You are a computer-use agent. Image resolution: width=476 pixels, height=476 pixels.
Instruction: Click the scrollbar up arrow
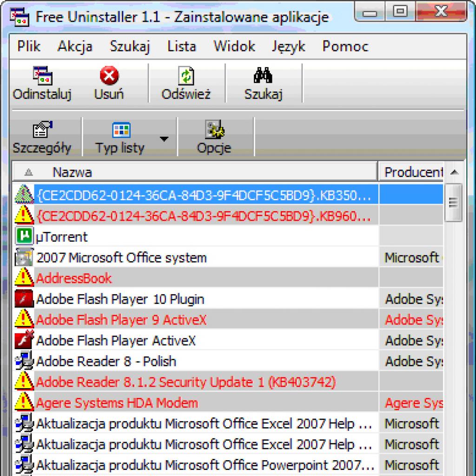[x=454, y=172]
